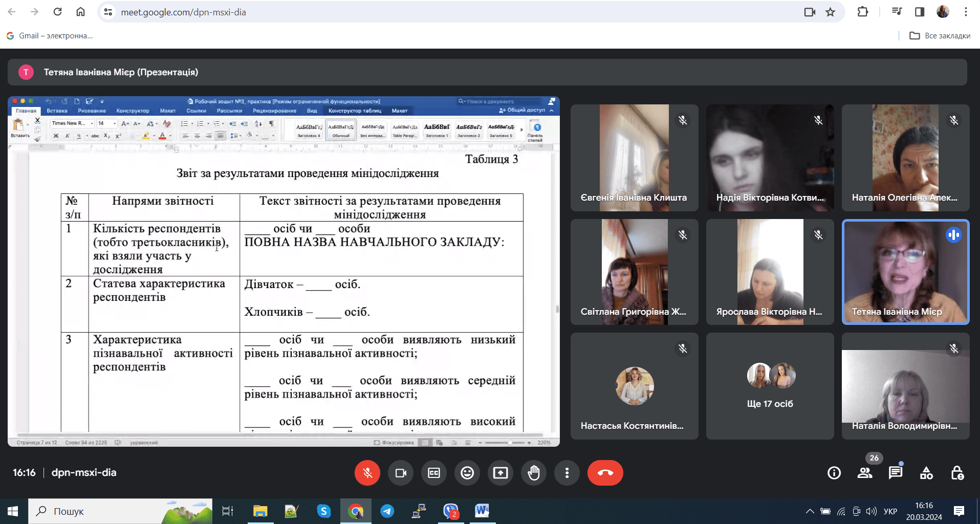The width and height of the screenshot is (980, 524).
Task: Leave the call with the red hang-up button
Action: [605, 473]
